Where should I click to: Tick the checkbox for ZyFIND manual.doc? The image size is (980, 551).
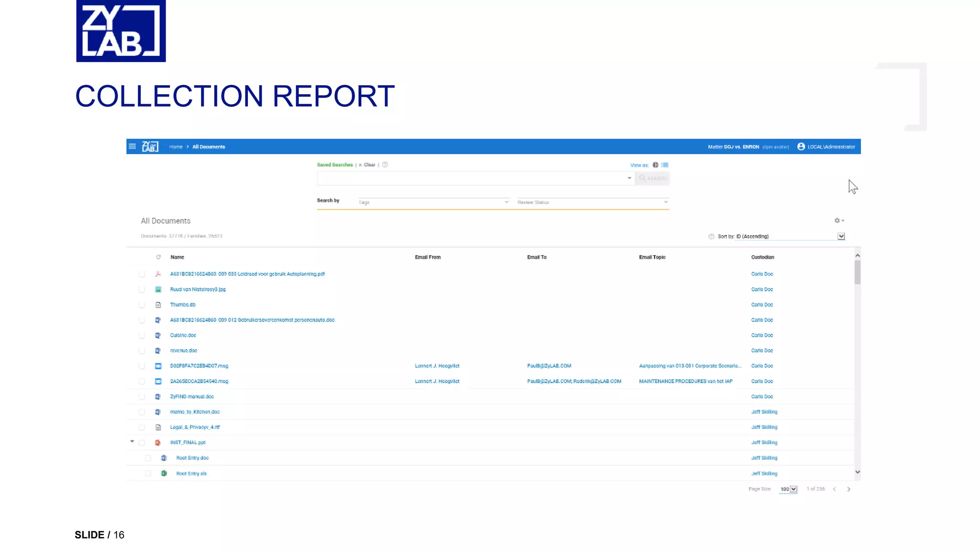click(142, 397)
